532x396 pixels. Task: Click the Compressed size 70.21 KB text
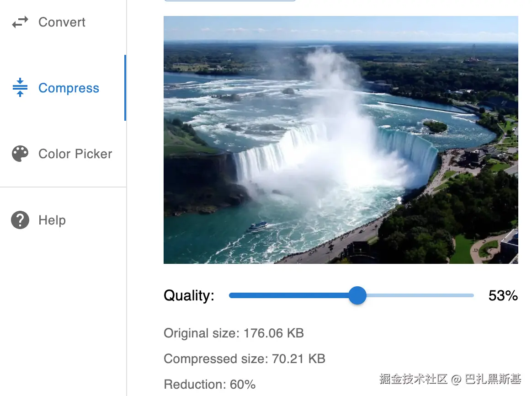(x=245, y=359)
